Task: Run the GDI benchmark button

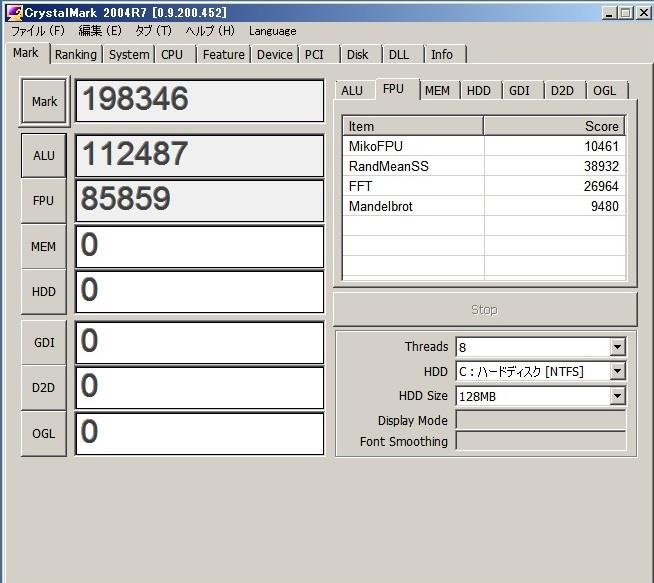Action: point(44,342)
